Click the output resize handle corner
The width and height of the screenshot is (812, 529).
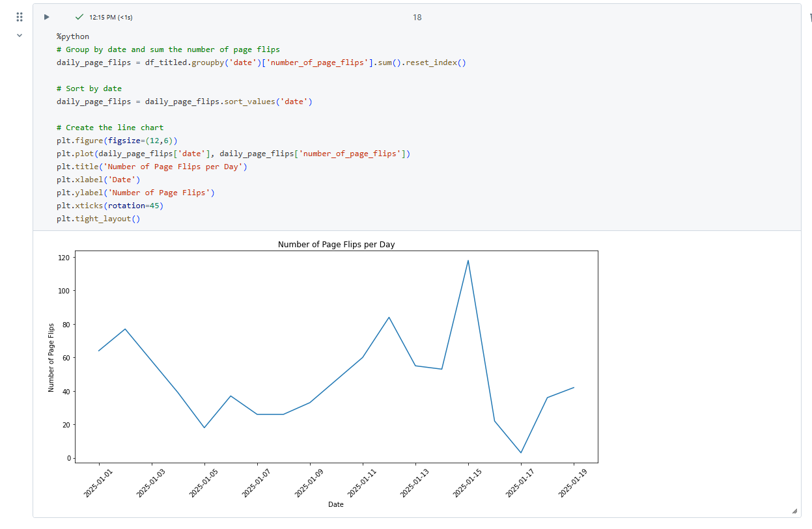point(794,511)
